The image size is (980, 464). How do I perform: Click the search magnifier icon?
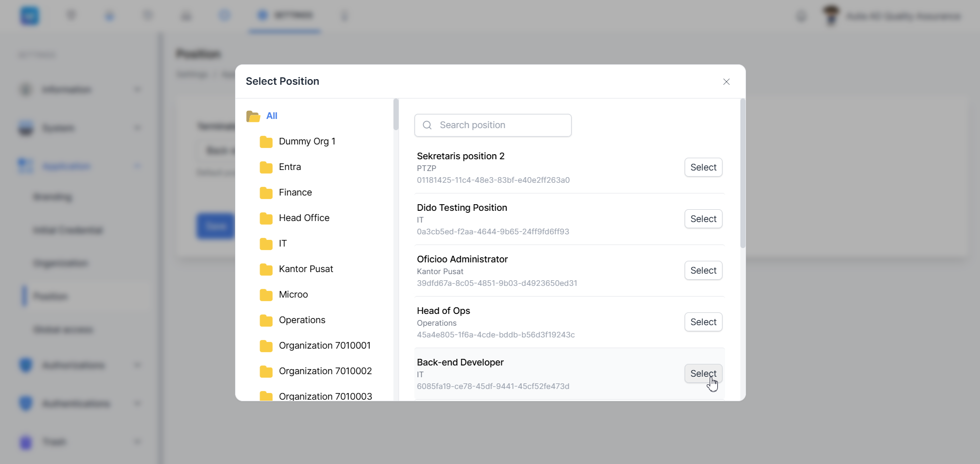pos(427,125)
